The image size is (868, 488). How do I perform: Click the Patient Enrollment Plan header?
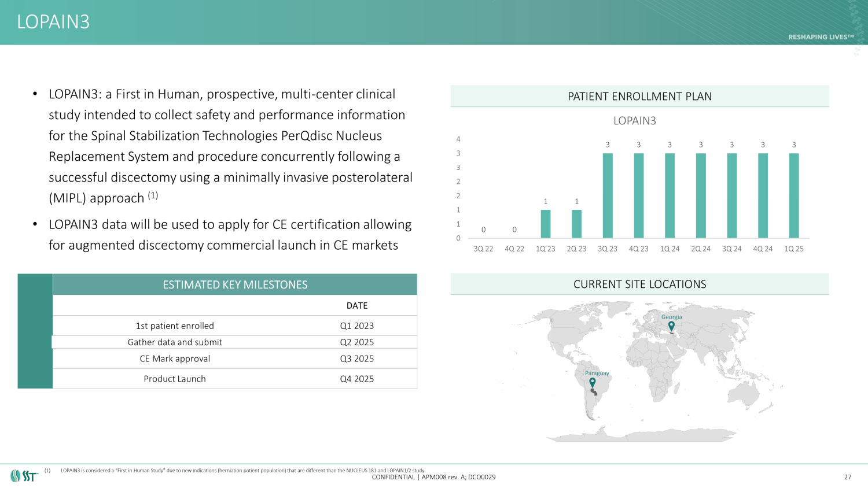tap(639, 97)
